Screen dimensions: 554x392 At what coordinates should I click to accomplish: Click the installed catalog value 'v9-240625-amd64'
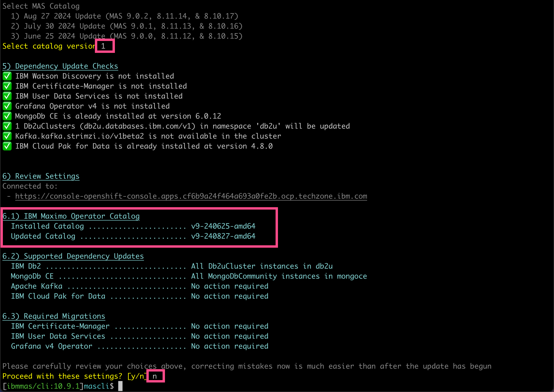coord(223,226)
